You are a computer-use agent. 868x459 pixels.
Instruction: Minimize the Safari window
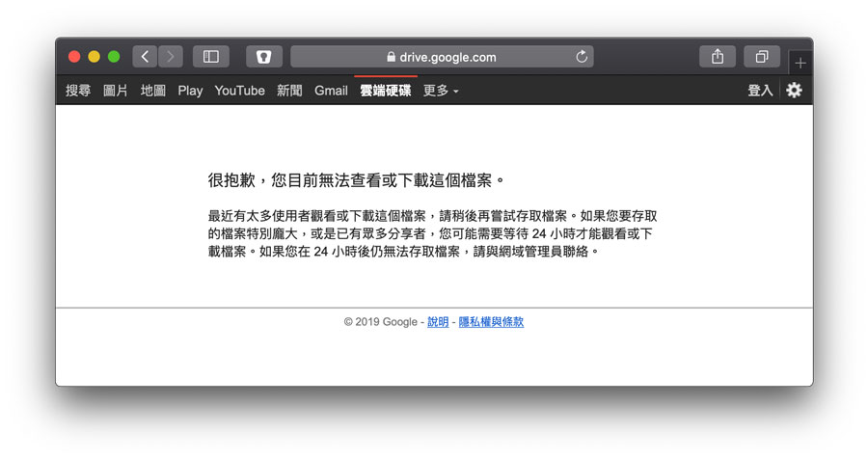pos(95,57)
